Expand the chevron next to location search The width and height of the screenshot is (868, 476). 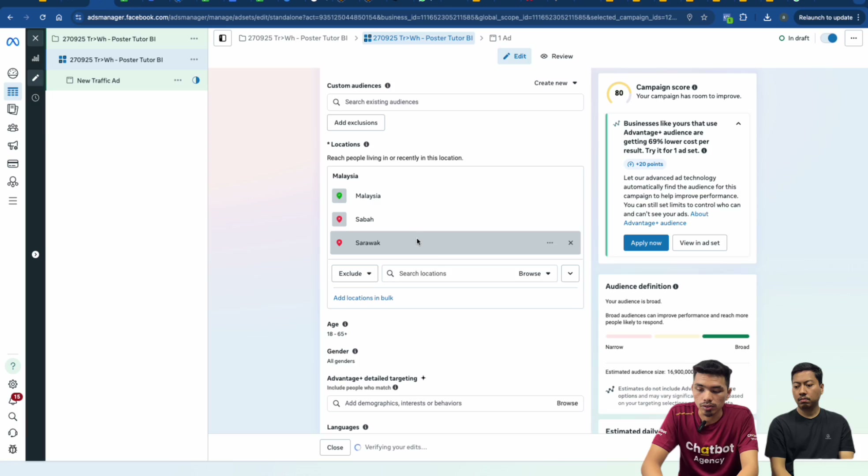(x=570, y=274)
